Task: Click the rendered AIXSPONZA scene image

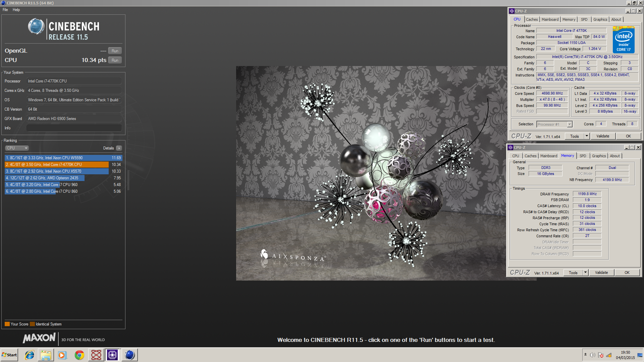Action: (x=371, y=173)
